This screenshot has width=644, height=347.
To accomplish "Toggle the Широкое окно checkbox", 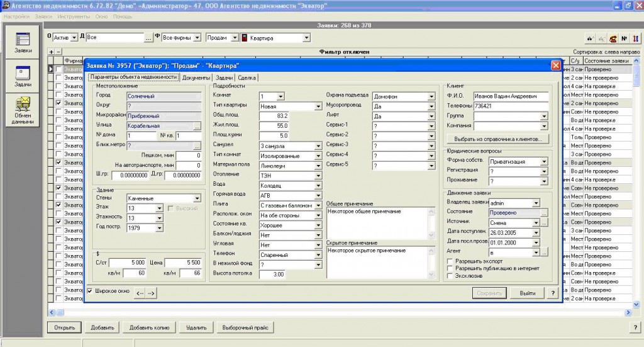I will coord(91,291).
